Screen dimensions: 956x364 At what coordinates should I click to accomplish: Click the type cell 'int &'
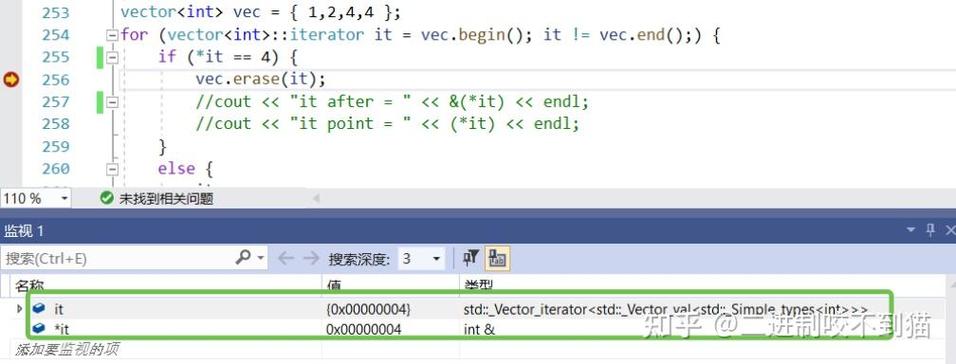(479, 329)
